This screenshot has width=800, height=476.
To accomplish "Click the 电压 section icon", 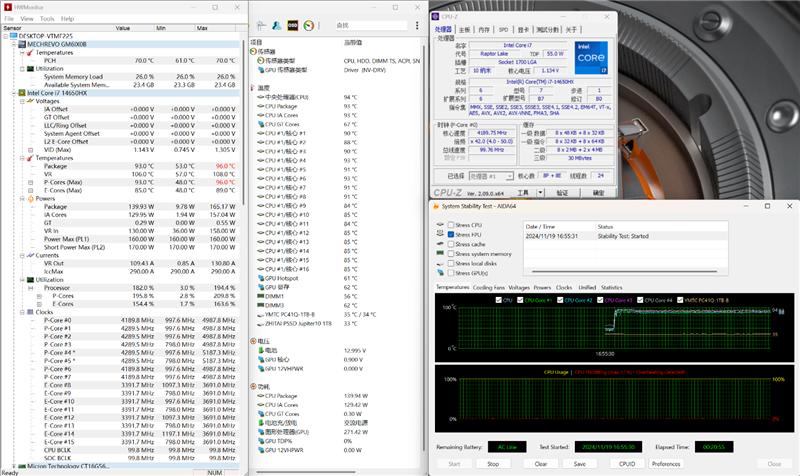I will click(x=254, y=341).
